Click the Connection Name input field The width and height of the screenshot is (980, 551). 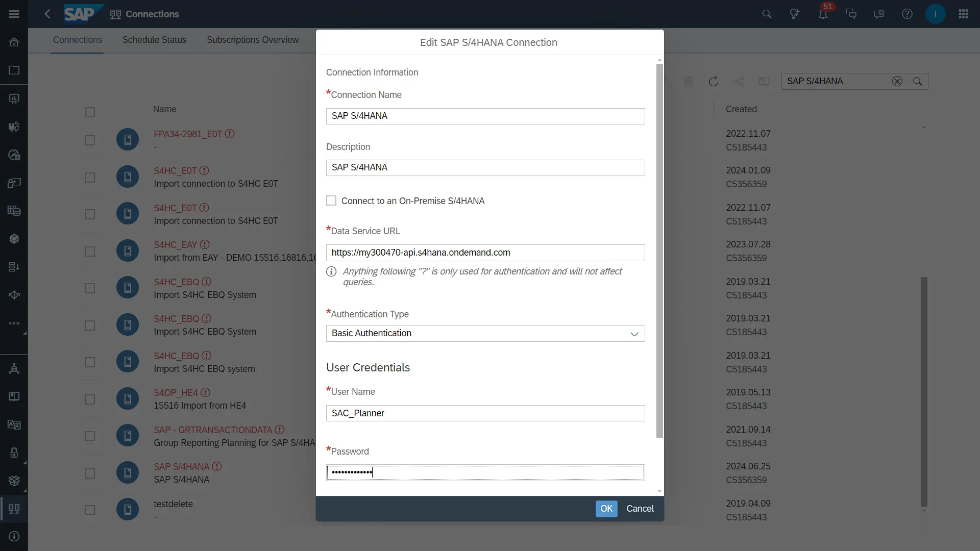click(485, 116)
